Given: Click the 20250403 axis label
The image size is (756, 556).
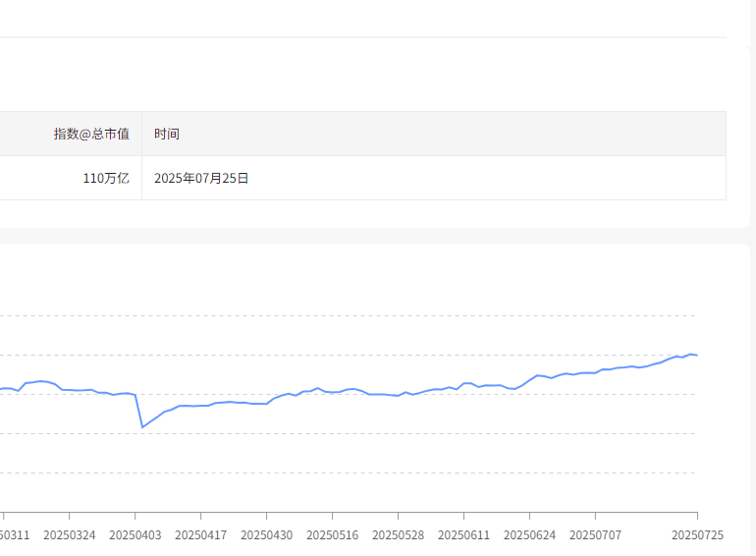Looking at the screenshot, I should [135, 535].
